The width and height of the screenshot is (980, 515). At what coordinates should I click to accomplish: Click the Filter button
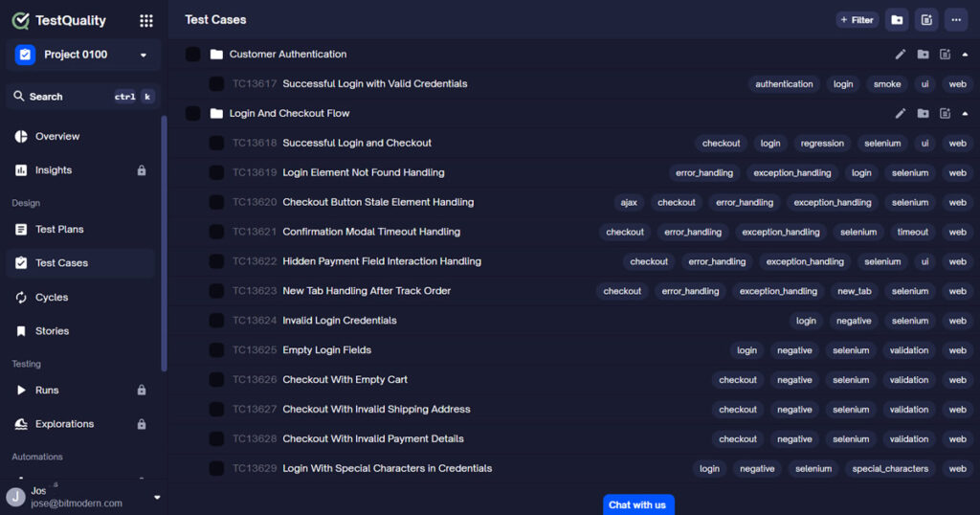coord(856,20)
